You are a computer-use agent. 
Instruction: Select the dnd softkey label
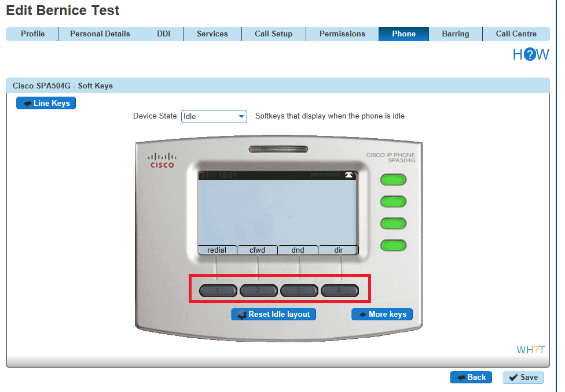click(298, 250)
